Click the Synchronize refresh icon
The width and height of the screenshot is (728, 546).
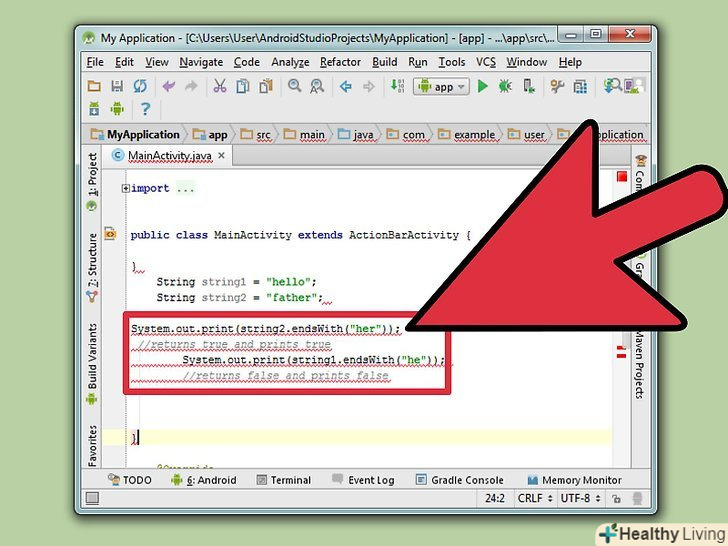[140, 87]
